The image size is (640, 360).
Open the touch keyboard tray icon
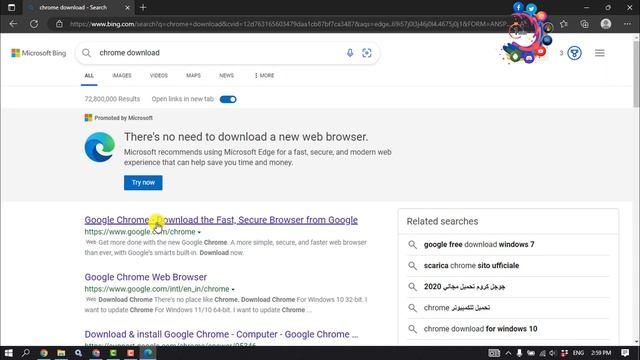[x=494, y=353]
